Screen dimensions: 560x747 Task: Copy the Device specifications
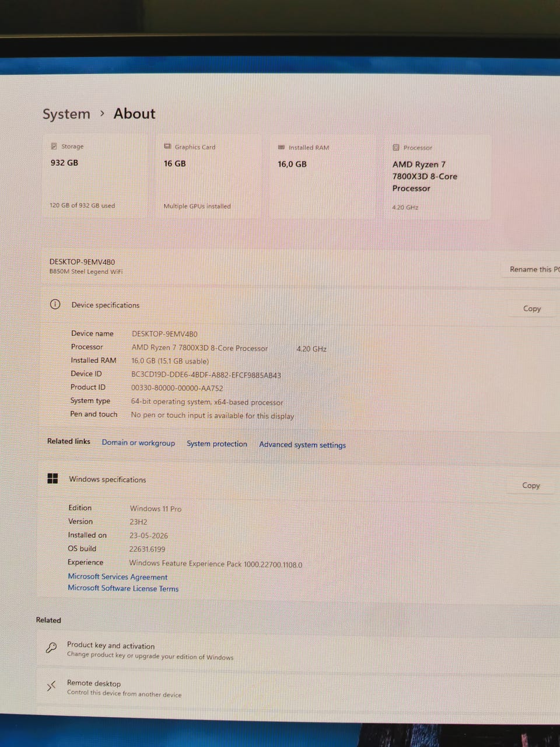click(532, 308)
